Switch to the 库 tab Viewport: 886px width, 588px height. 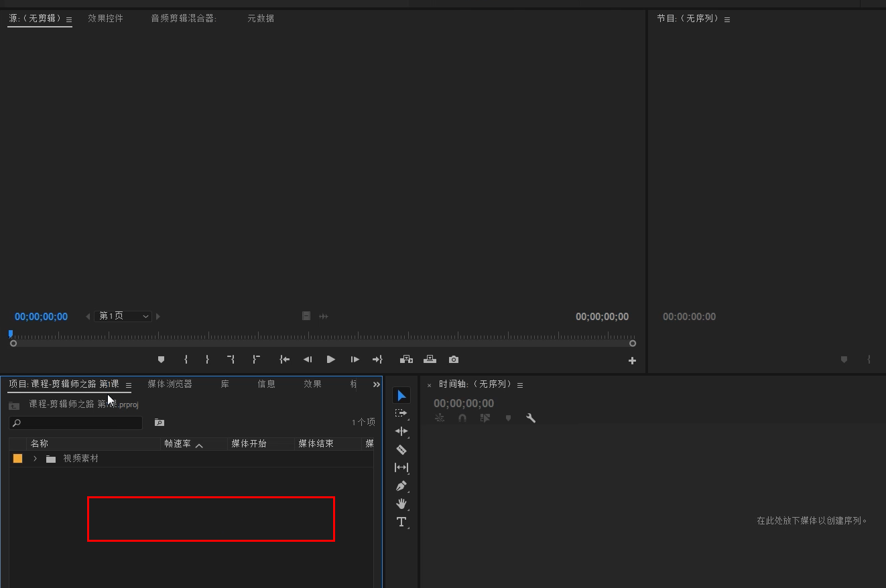click(x=225, y=384)
